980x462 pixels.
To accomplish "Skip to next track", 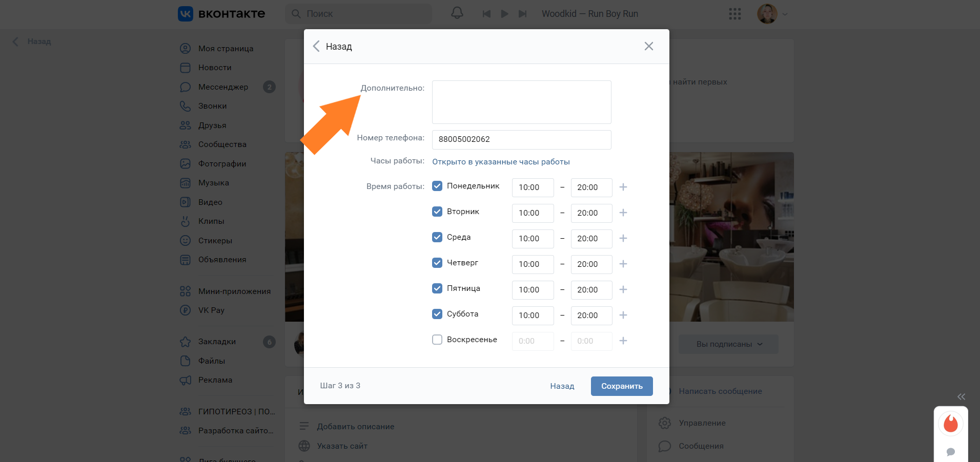I will coord(522,14).
